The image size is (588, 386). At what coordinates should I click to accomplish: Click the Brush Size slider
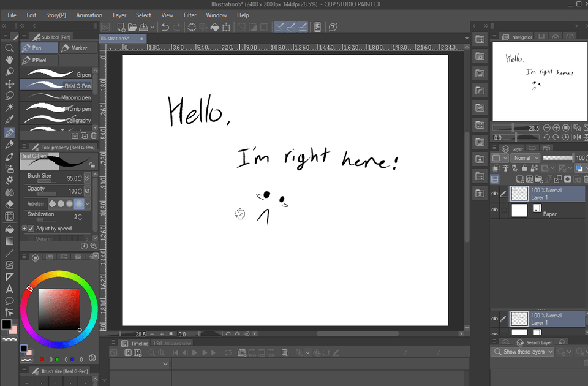47,181
